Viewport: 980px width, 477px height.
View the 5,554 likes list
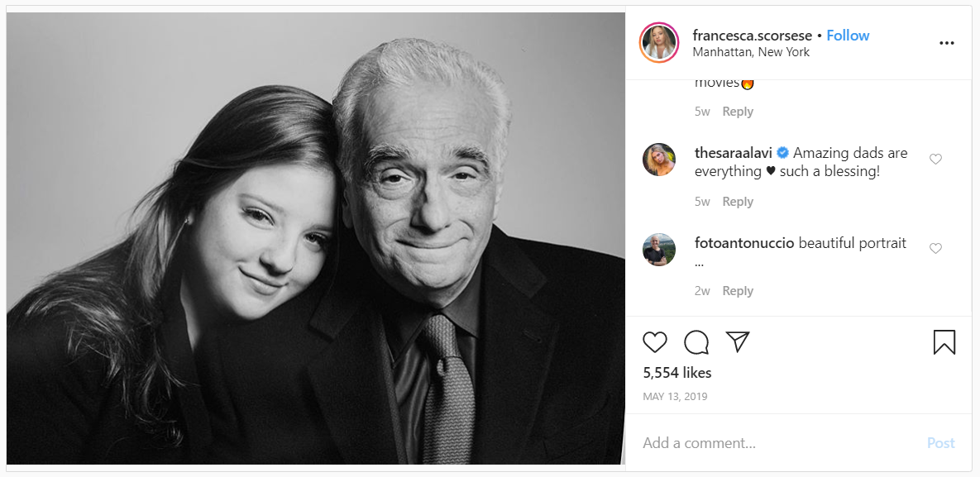[x=677, y=373]
